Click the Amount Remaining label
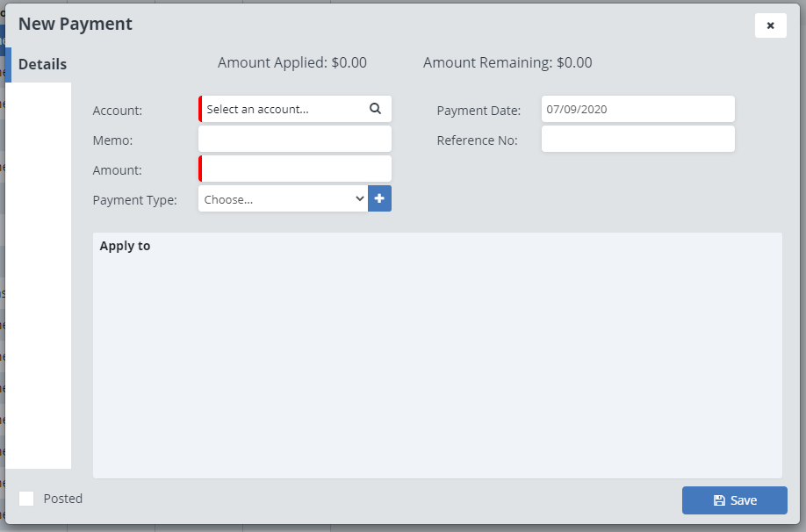This screenshot has height=532, width=806. (x=507, y=62)
